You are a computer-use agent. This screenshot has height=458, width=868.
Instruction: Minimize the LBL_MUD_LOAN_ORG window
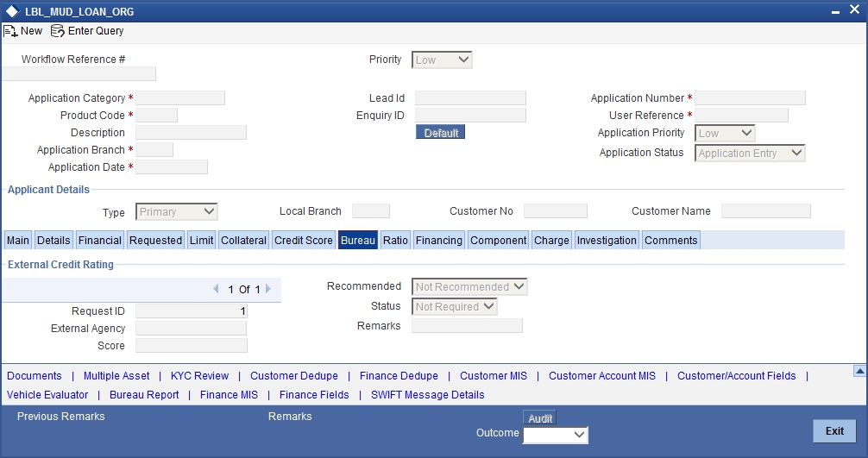tap(835, 12)
